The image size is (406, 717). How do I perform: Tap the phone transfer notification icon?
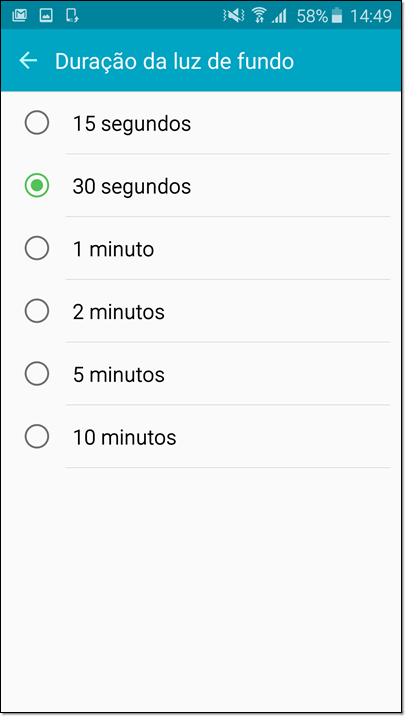[72, 16]
